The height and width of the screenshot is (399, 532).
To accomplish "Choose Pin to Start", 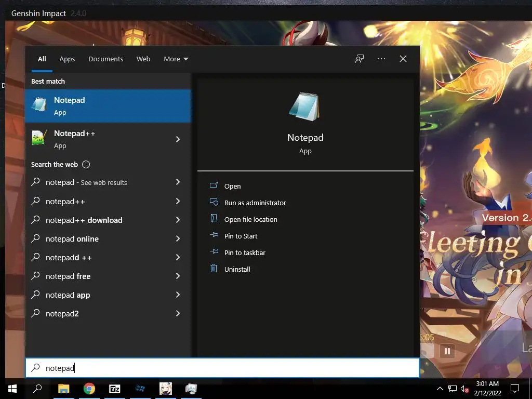I will coord(241,236).
